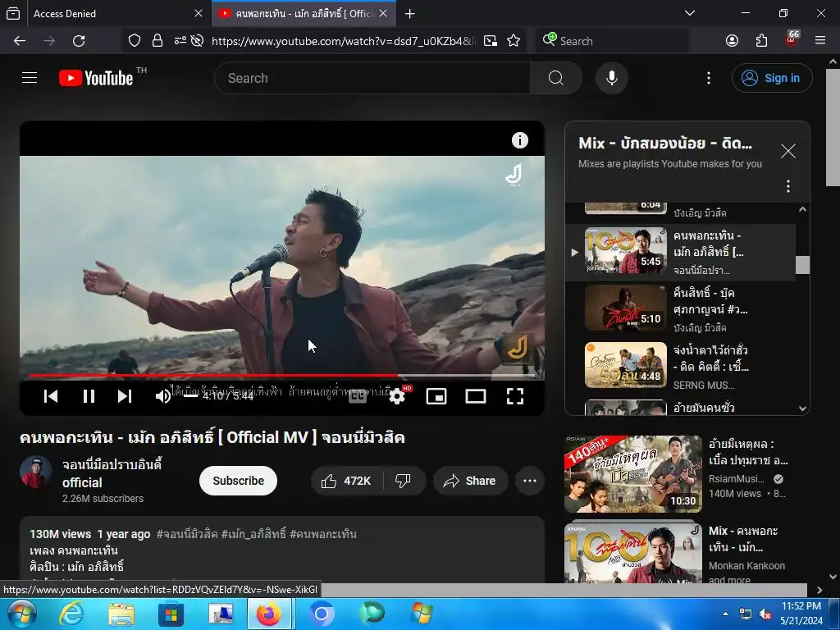Toggle closed captions in player
The height and width of the screenshot is (630, 840).
click(358, 396)
